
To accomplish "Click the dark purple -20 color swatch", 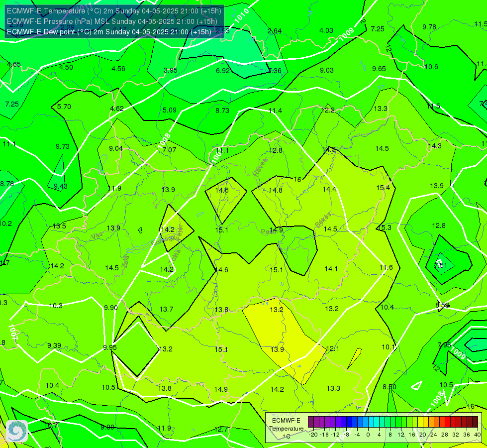I will 310,422.
